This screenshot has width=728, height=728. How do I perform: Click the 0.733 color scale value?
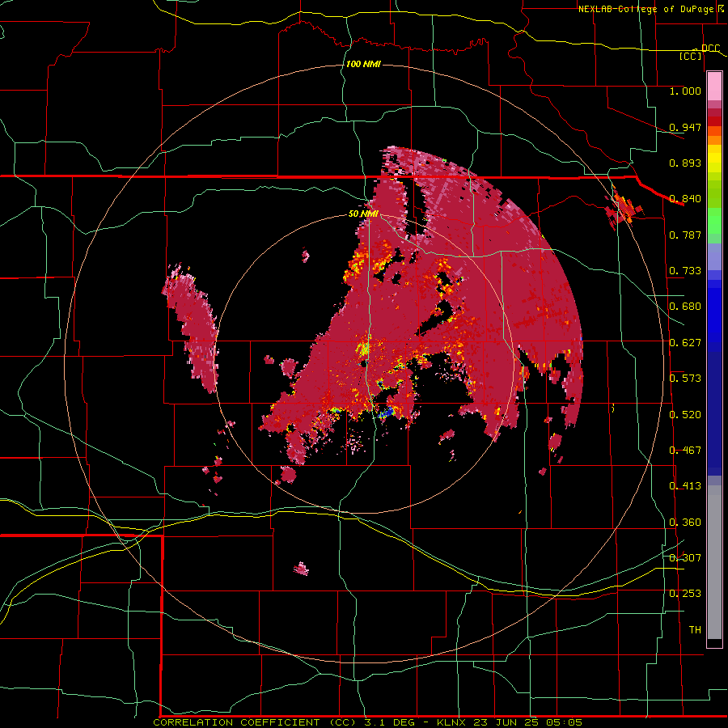(x=685, y=271)
